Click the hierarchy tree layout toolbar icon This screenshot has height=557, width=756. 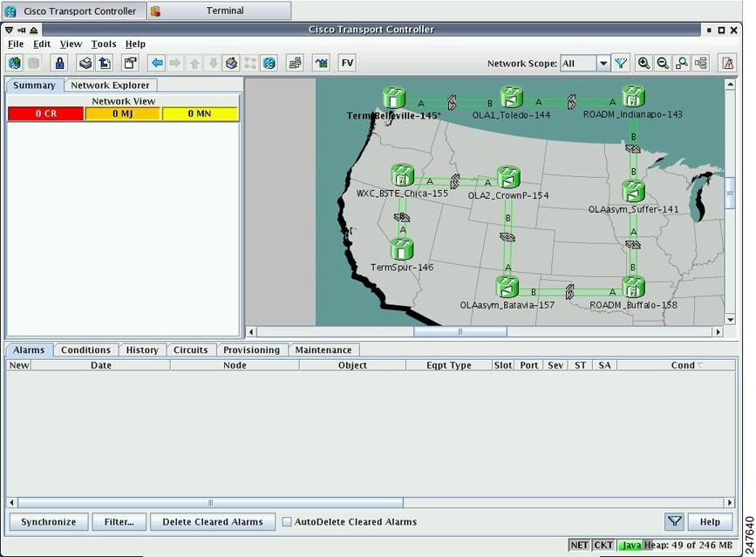click(x=701, y=63)
